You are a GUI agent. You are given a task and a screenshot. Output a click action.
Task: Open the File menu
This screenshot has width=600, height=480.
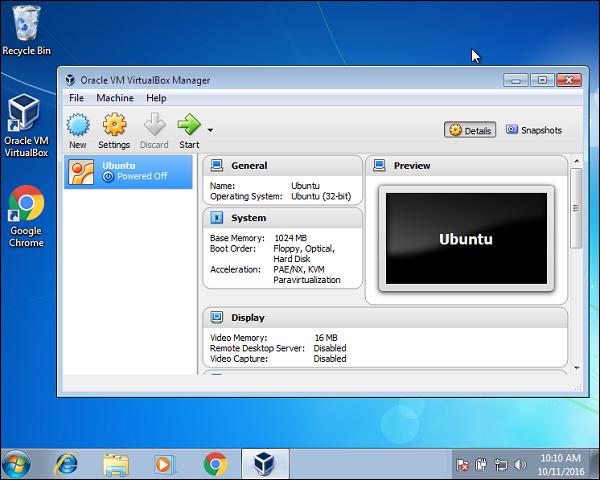pyautogui.click(x=76, y=98)
